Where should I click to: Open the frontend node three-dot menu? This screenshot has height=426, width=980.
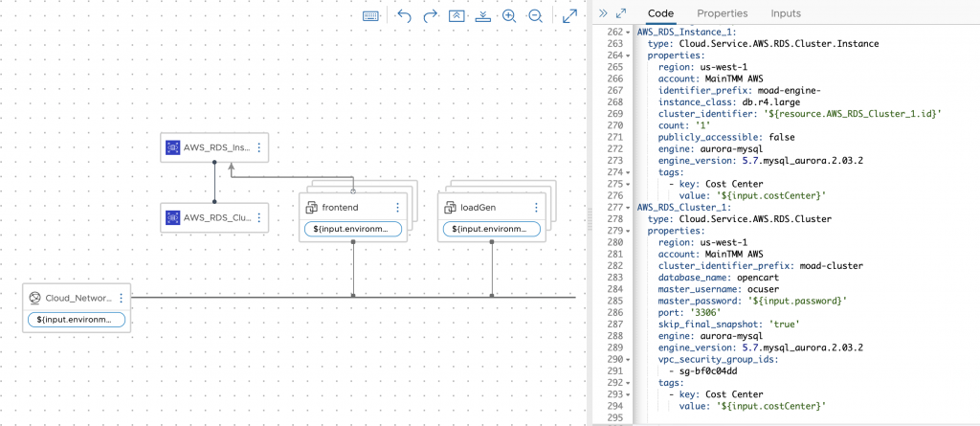pyautogui.click(x=397, y=207)
